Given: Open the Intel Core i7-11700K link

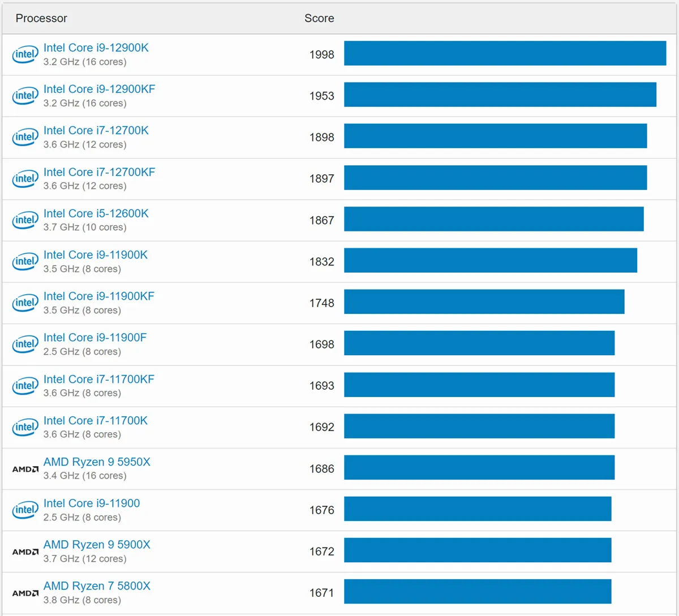Looking at the screenshot, I should tap(96, 421).
